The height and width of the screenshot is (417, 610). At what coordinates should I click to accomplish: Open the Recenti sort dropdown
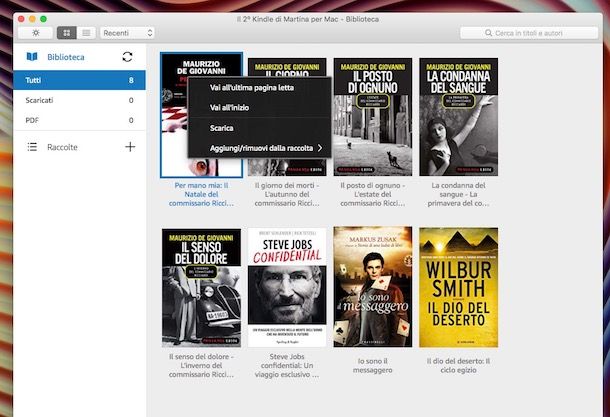tap(127, 33)
